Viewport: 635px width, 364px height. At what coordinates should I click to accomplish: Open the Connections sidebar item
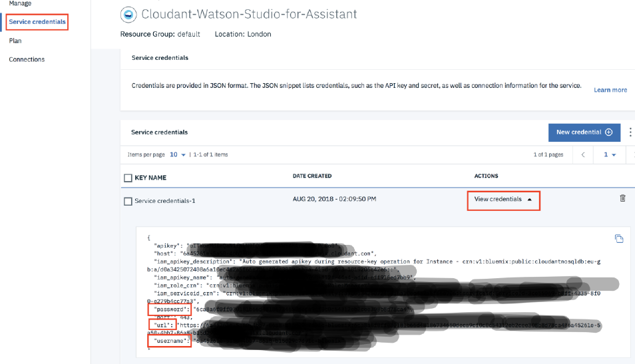point(27,59)
